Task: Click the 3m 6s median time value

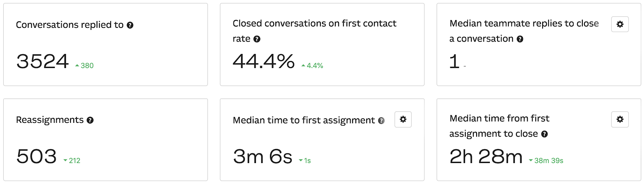Action: point(262,157)
